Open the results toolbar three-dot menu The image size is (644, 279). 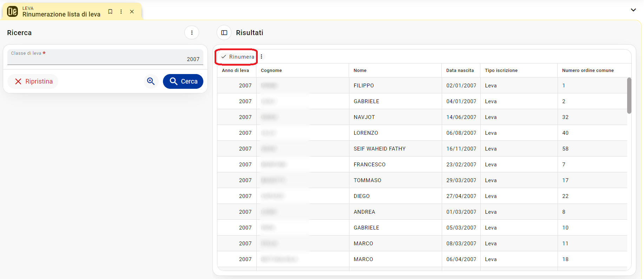tap(262, 57)
